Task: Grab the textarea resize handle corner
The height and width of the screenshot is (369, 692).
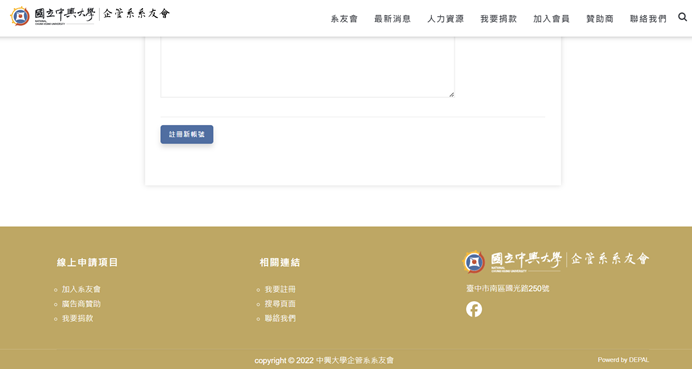Action: 451,94
